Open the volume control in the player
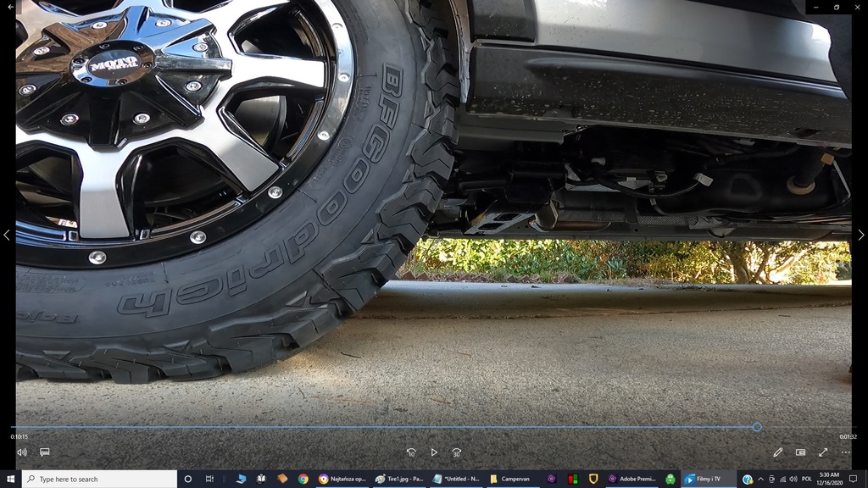Viewport: 868px width, 488px height. [x=21, y=452]
